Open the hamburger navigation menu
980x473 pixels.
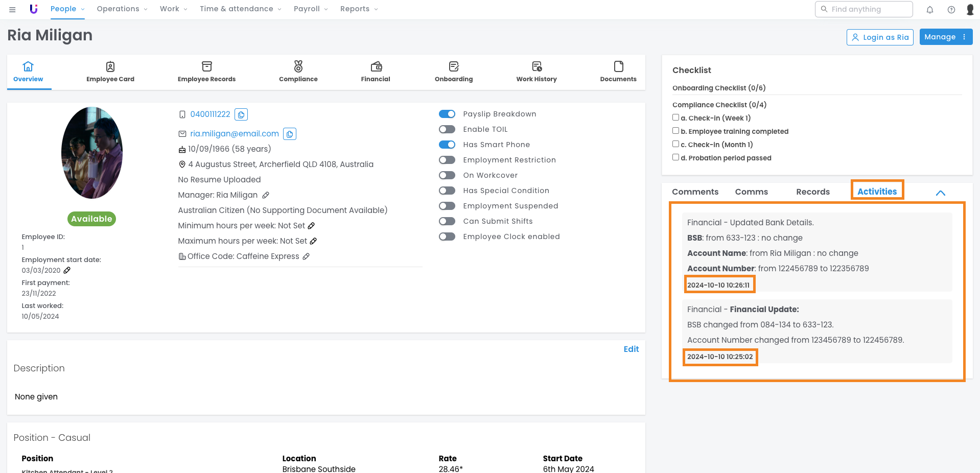click(12, 9)
